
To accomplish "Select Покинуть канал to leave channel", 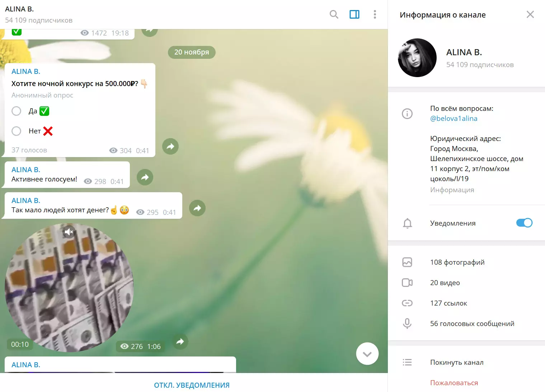I will (x=457, y=362).
